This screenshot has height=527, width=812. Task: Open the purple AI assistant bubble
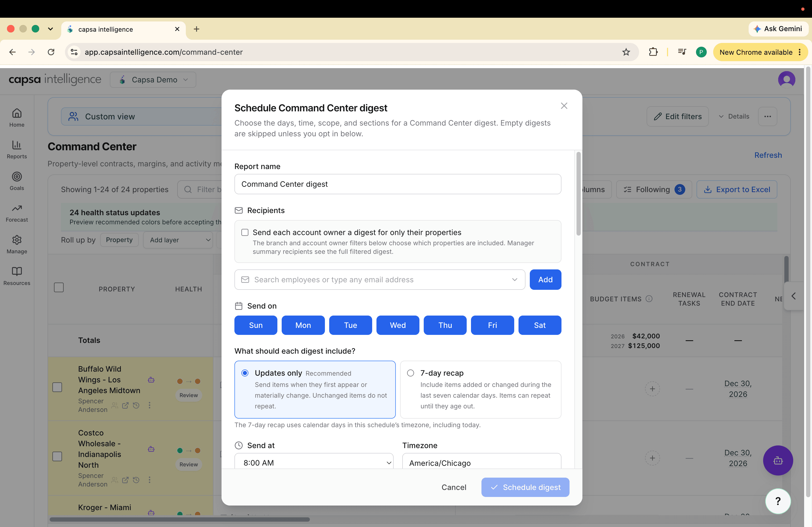(778, 460)
